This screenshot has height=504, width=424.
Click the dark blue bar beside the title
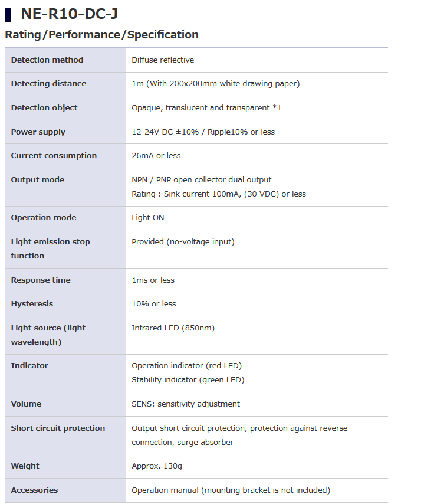coord(8,14)
